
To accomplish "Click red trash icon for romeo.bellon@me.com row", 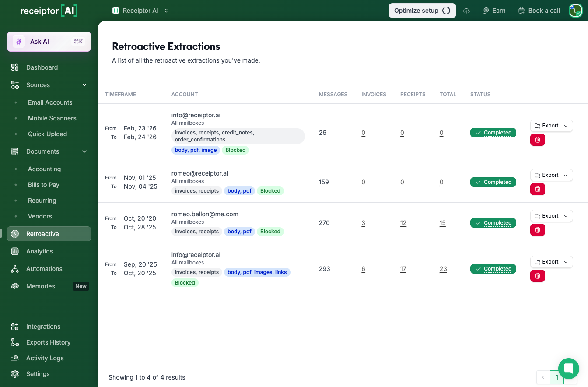I will [x=537, y=230].
